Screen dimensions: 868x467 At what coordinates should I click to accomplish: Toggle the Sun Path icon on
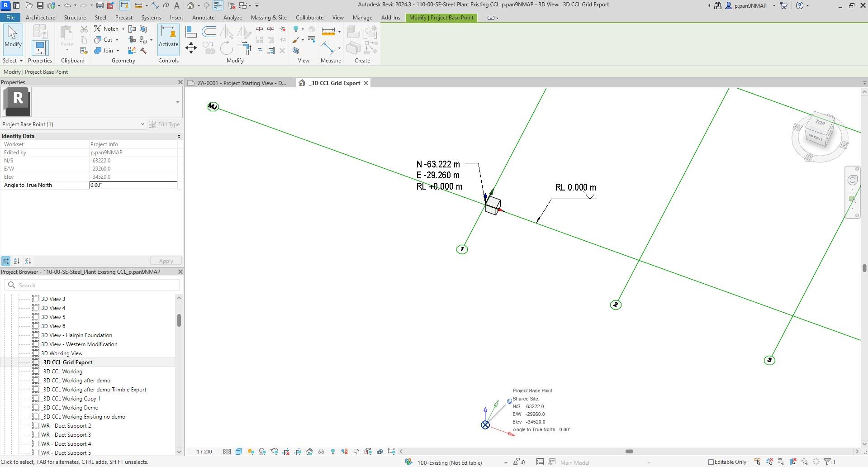click(x=251, y=452)
